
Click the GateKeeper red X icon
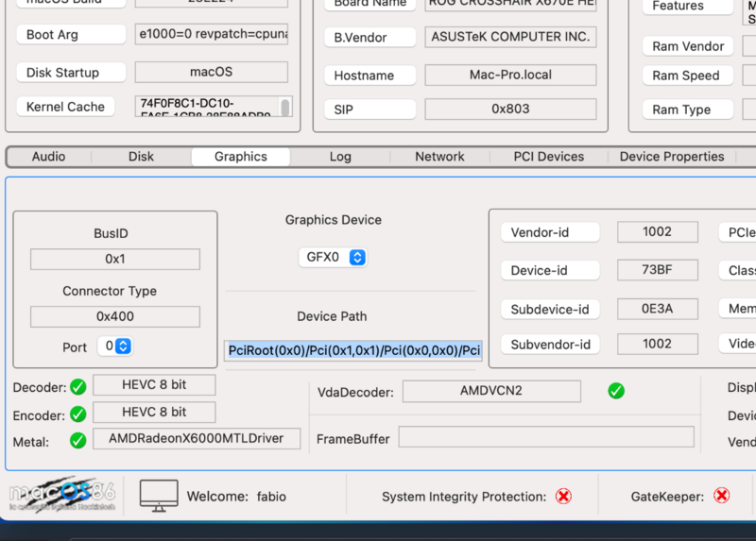click(x=722, y=496)
